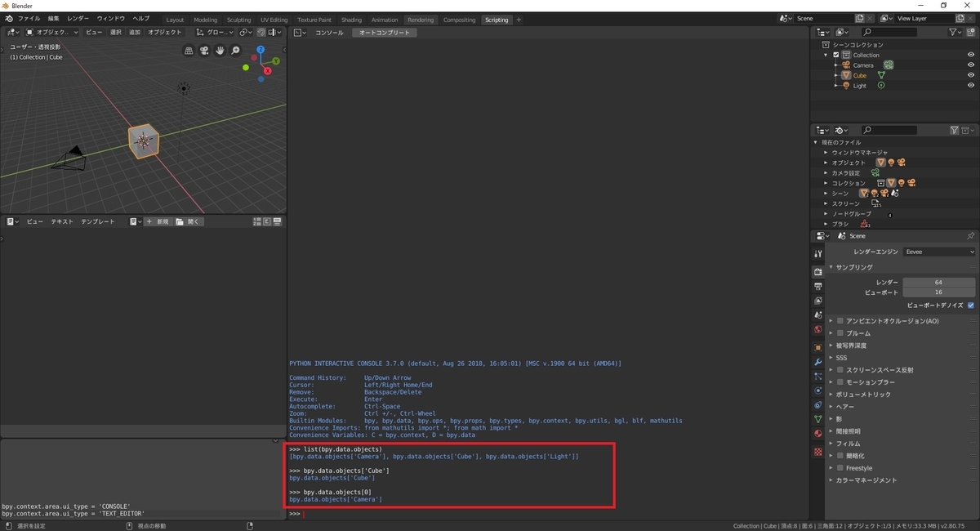Click the Blender logo menu icon
Viewport: 980px width, 531px height.
coord(8,19)
